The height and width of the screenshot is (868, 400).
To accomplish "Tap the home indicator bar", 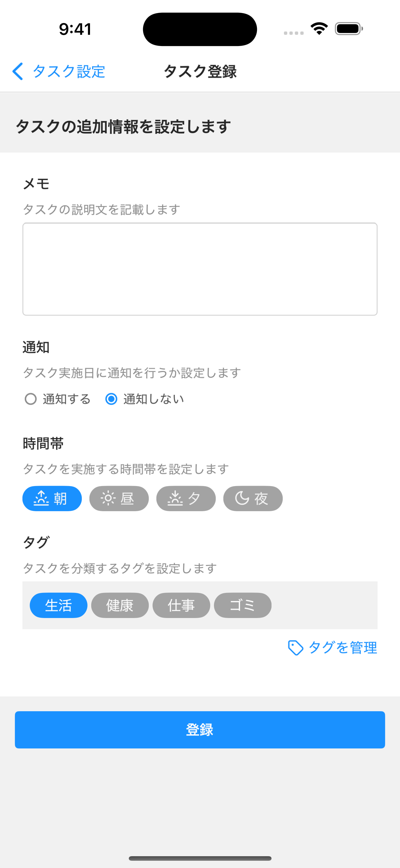I will pyautogui.click(x=200, y=858).
